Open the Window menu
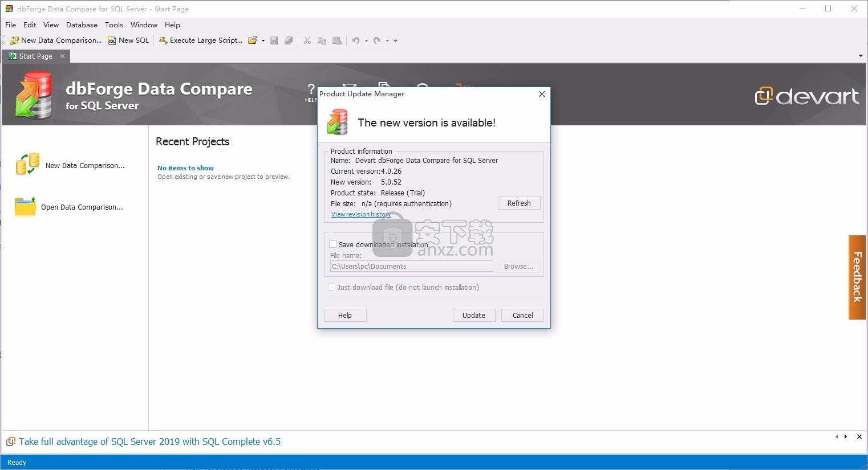The height and width of the screenshot is (470, 868). point(144,25)
